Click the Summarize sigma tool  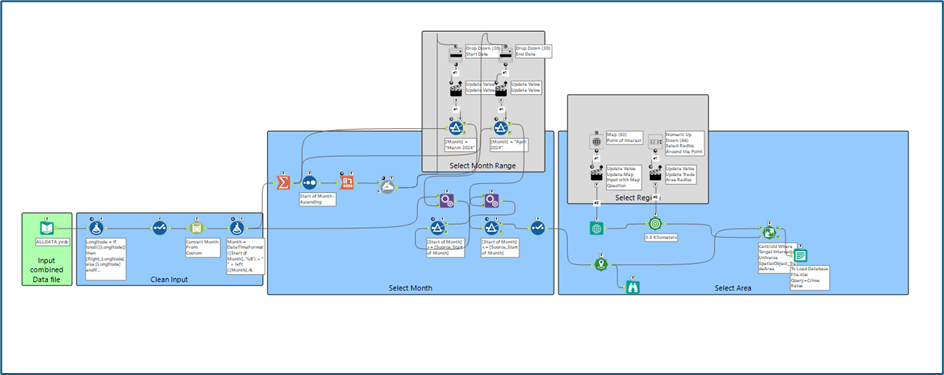pyautogui.click(x=283, y=182)
